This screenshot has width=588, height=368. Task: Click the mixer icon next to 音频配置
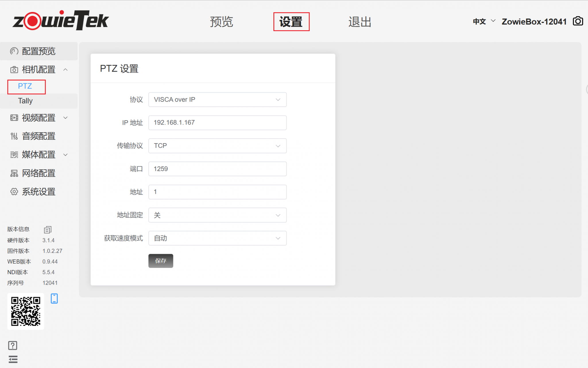point(14,136)
